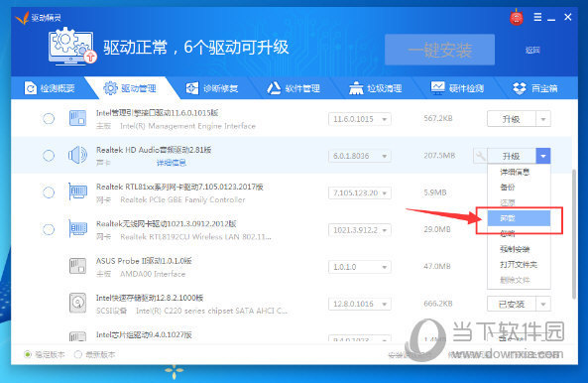The height and width of the screenshot is (383, 588).
Task: Click the 返回 link in header
Action: tap(532, 50)
